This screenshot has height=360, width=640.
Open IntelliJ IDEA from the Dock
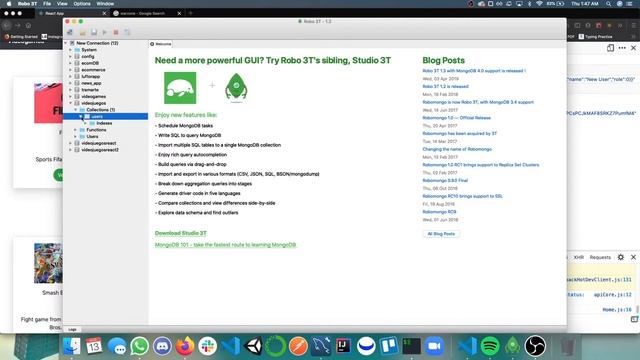(x=343, y=346)
